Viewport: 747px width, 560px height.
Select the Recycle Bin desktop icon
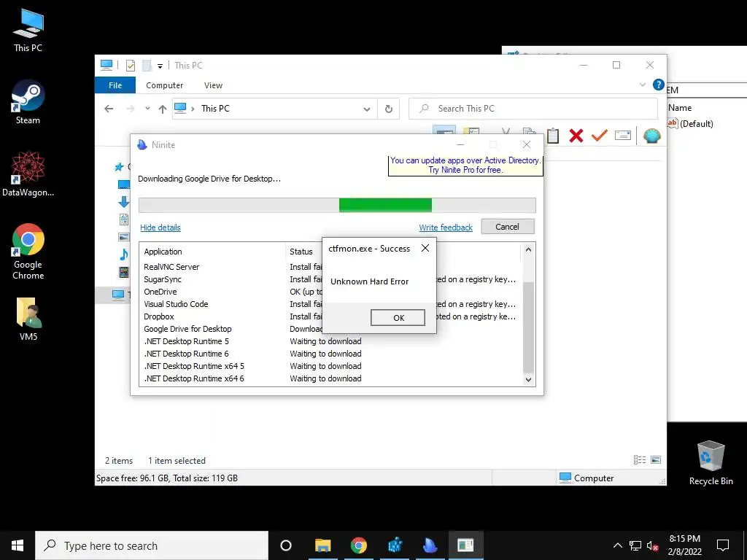click(x=711, y=463)
